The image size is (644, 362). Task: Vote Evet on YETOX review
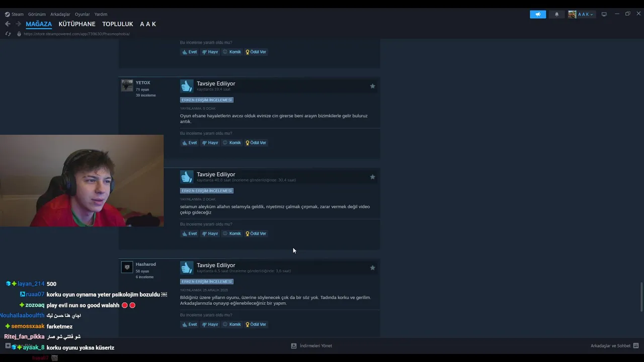(190, 143)
